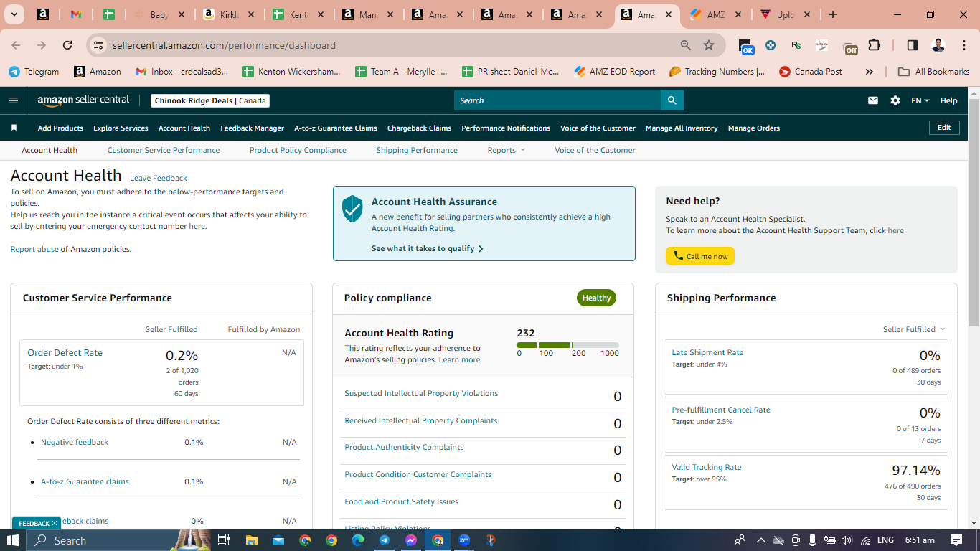980x551 pixels.
Task: Click the Amazon Seller Central logo
Action: [x=83, y=100]
